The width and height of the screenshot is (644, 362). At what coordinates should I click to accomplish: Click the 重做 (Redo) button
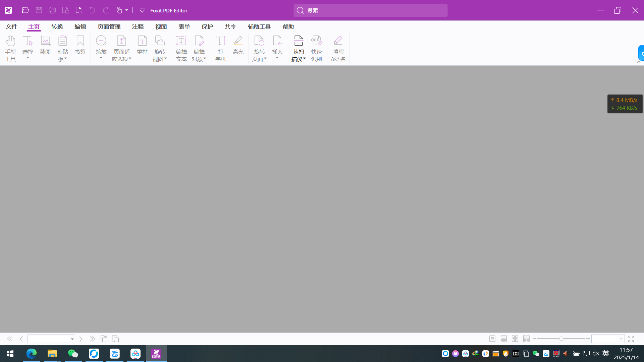105,10
